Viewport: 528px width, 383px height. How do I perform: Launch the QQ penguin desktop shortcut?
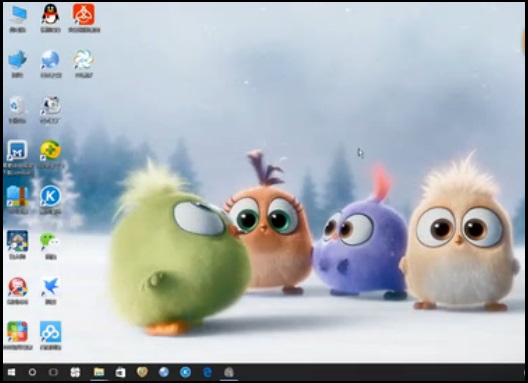[x=51, y=14]
